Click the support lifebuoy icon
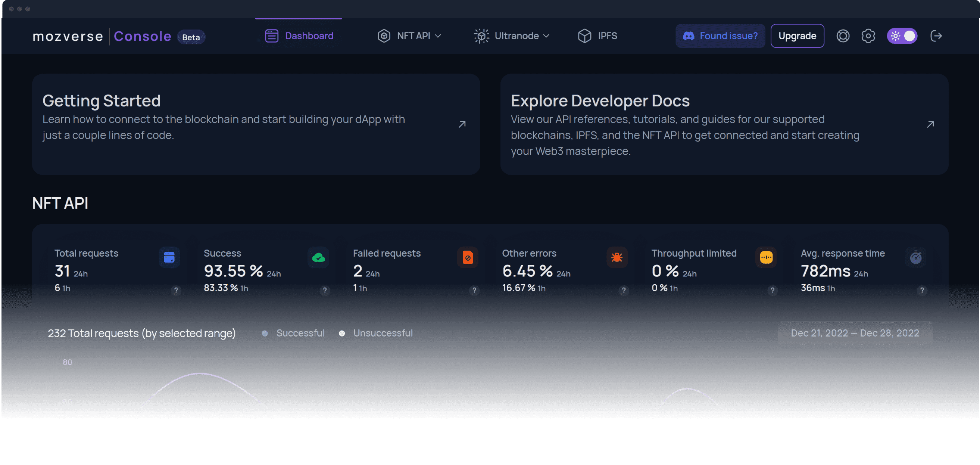Screen dimensions: 980x465 [x=843, y=36]
